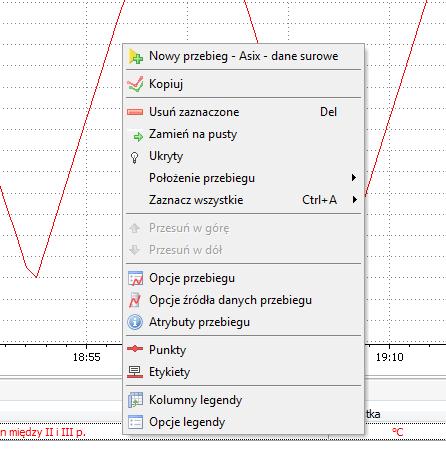Toggle Ukryty for the trend
The image size is (446, 463).
[x=243, y=156]
